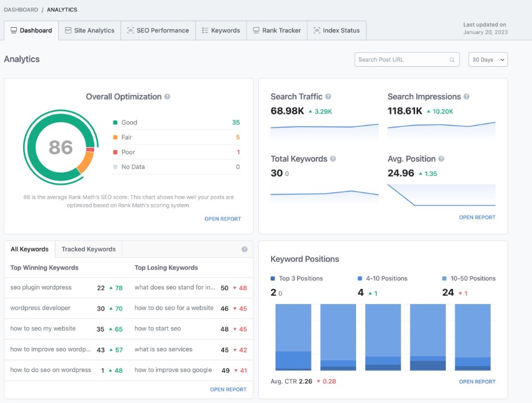Select 'how to do seo on wordpress' keyword
The image size is (532, 403).
tap(50, 370)
